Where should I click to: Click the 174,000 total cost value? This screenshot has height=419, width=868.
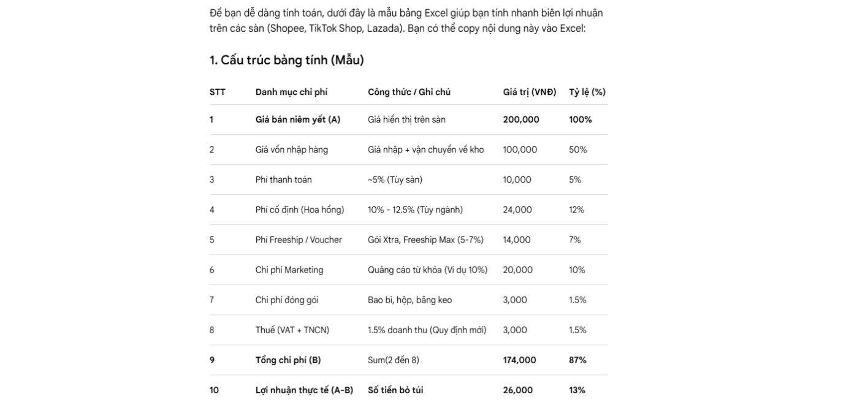tap(519, 360)
